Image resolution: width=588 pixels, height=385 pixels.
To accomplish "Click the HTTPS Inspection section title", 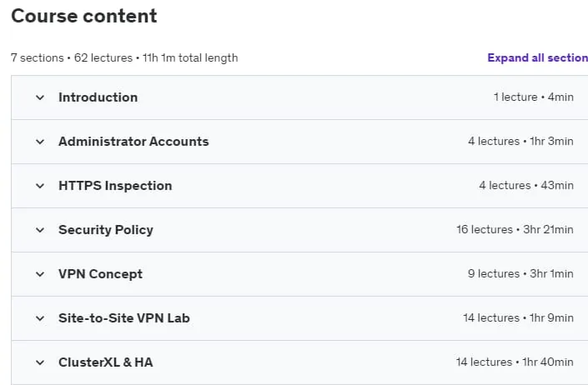I will point(115,186).
